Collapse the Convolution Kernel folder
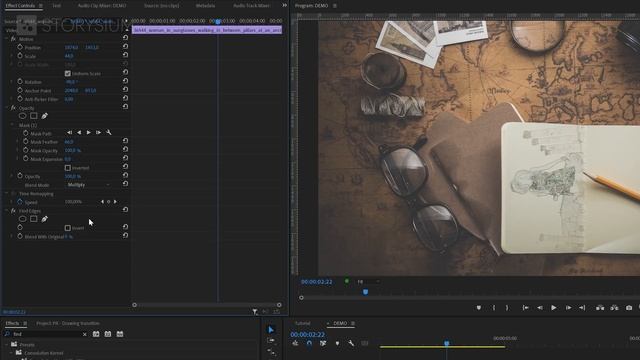Screen dimensions: 640x360 click(x=11, y=353)
